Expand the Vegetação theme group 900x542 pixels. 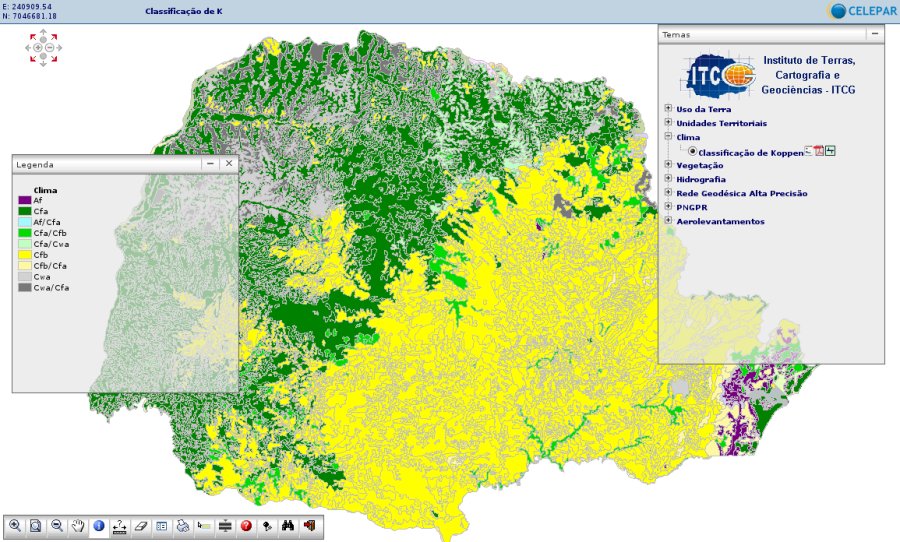pyautogui.click(x=668, y=165)
